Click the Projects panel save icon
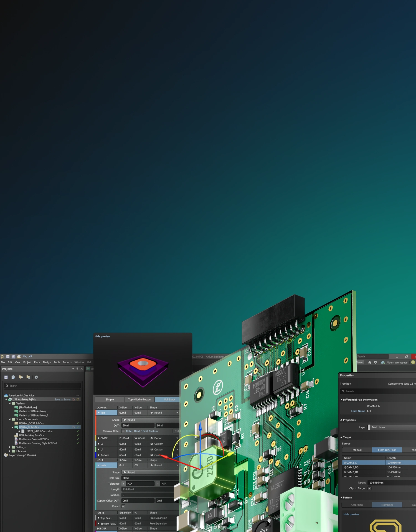The height and width of the screenshot is (532, 416). [x=6, y=377]
